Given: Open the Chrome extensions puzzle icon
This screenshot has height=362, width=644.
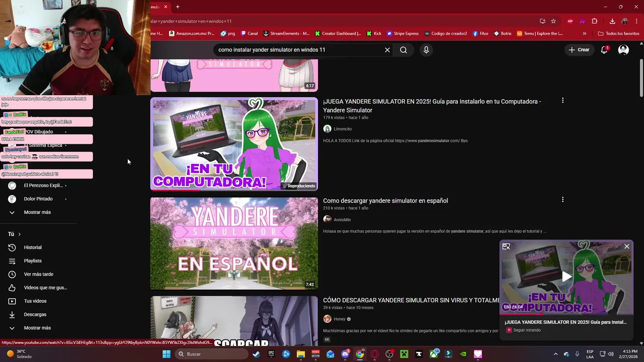Looking at the screenshot, I should pyautogui.click(x=595, y=21).
